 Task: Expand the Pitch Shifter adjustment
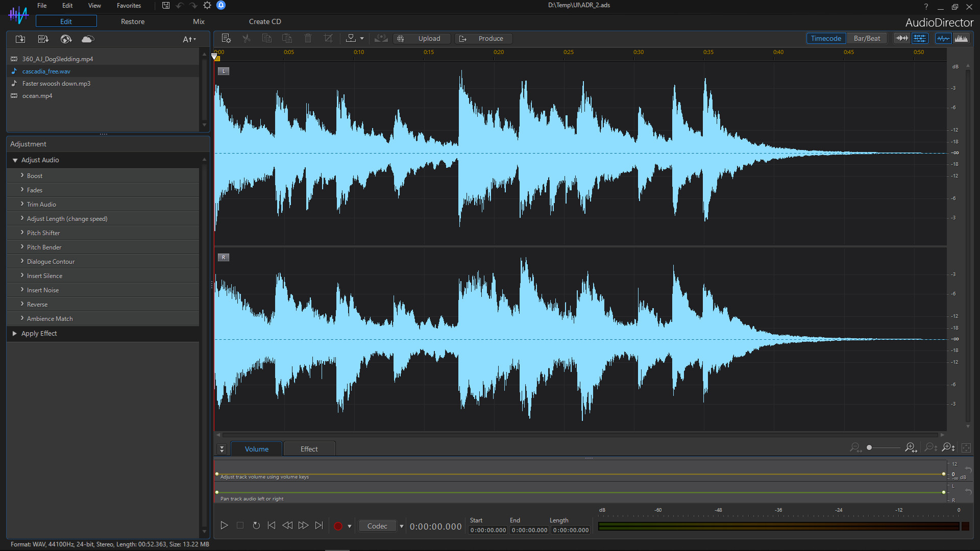[x=43, y=233]
